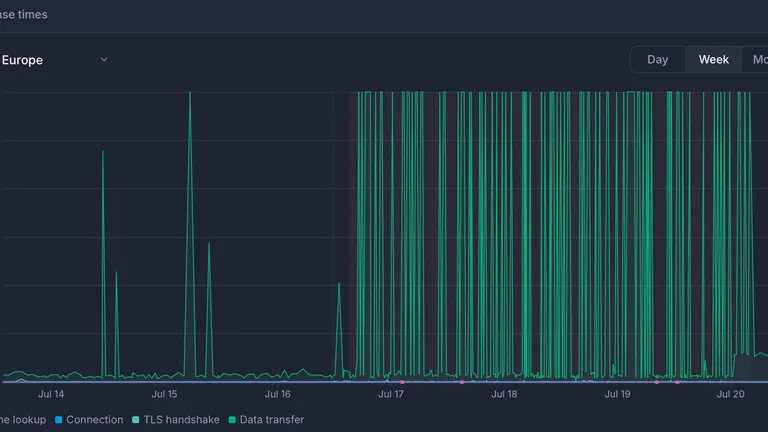This screenshot has height=432, width=768.
Task: Toggle the Data transfer legend entry
Action: 266,420
